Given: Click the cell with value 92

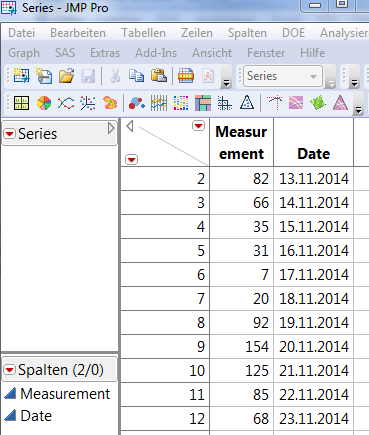Looking at the screenshot, I should coord(241,323).
